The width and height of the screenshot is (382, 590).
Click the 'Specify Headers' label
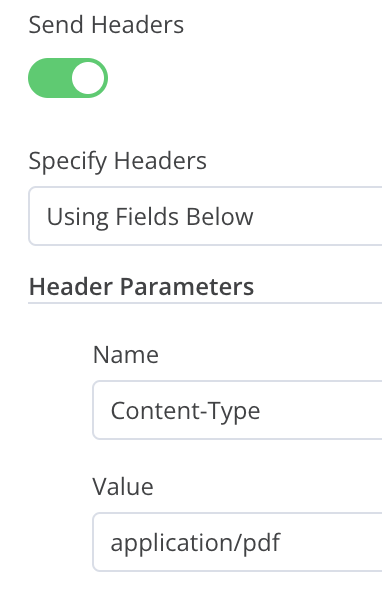tap(117, 161)
